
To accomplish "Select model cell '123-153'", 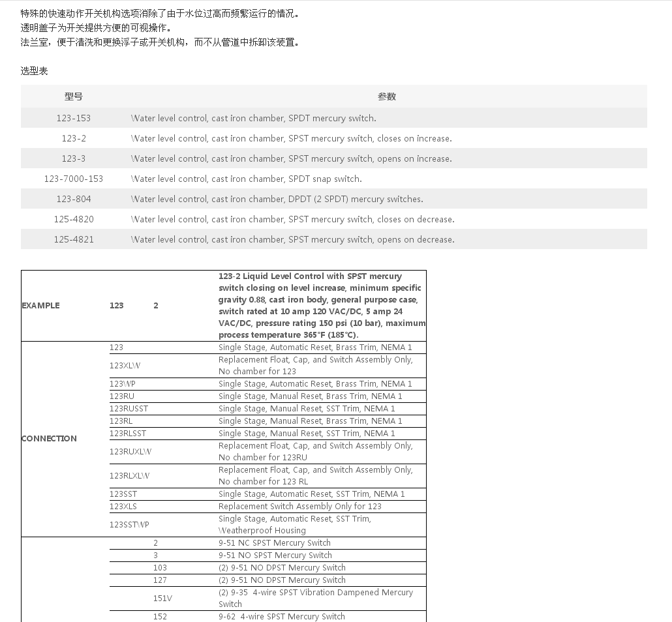I will pos(73,118).
